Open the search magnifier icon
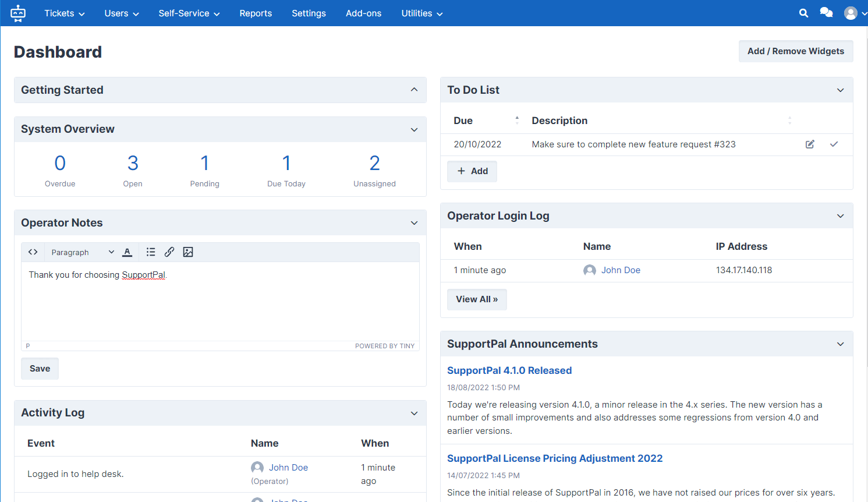This screenshot has width=868, height=502. pyautogui.click(x=803, y=13)
